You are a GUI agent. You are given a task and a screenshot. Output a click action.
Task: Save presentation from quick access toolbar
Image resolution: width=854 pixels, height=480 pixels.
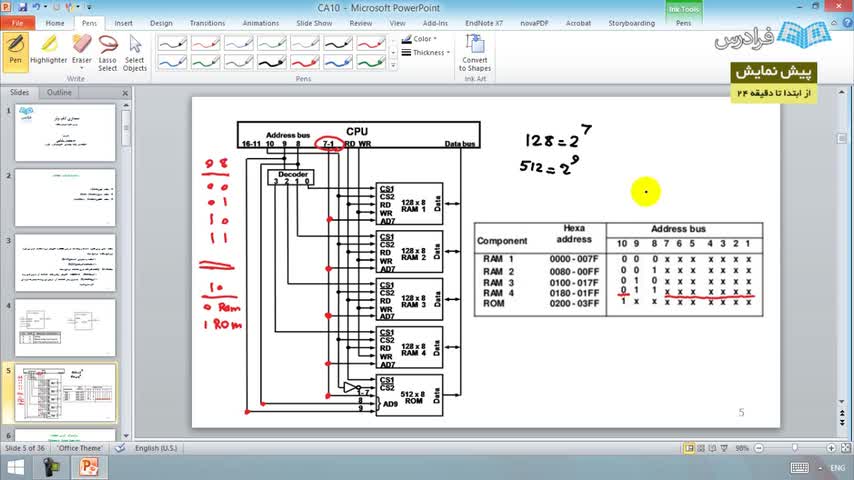[22, 7]
